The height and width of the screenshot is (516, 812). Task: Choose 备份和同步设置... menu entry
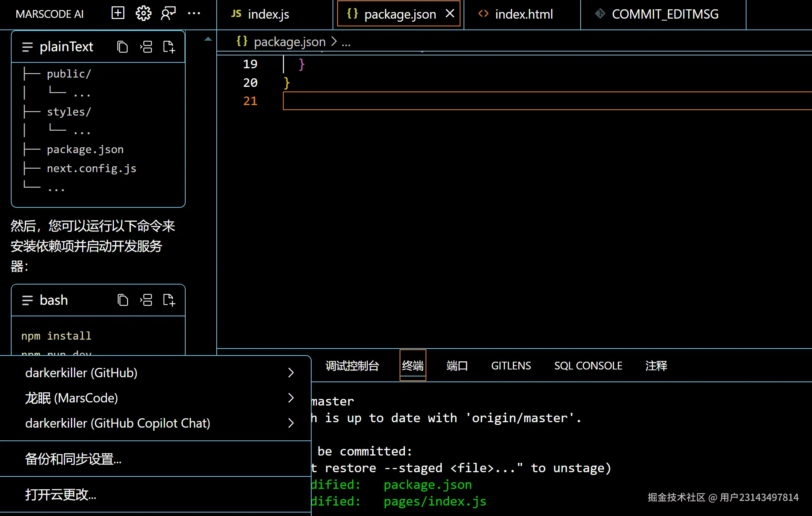tap(73, 459)
